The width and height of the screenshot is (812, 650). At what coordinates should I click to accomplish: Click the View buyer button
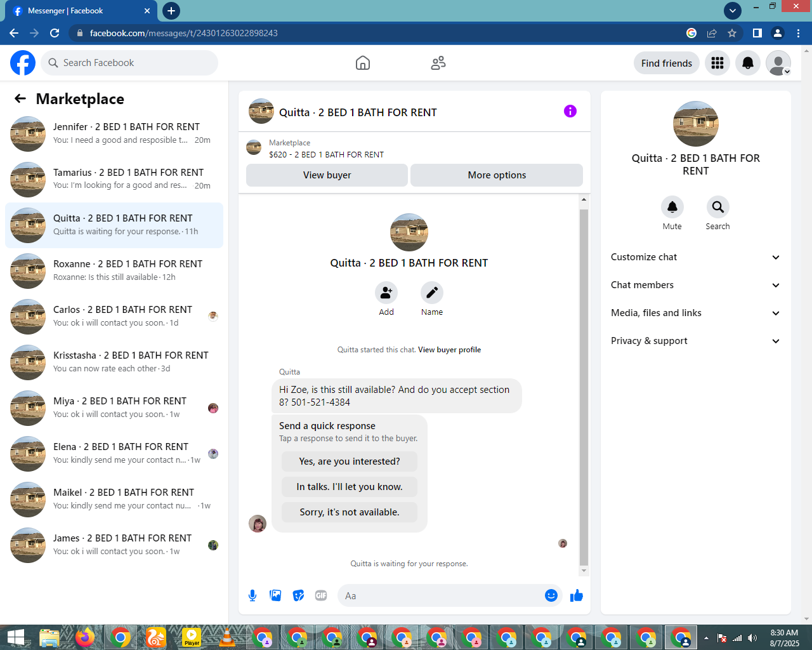pyautogui.click(x=327, y=175)
